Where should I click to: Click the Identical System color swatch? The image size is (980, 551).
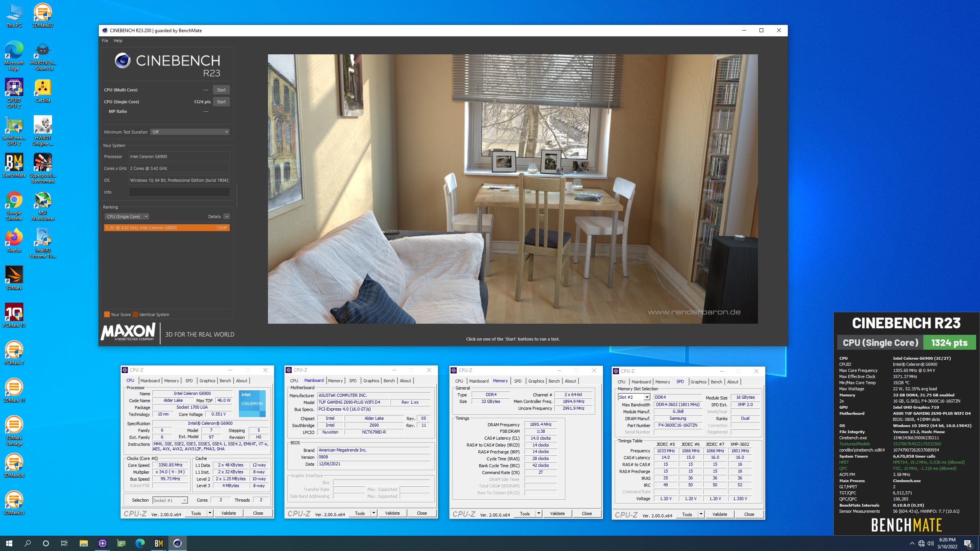coord(135,315)
